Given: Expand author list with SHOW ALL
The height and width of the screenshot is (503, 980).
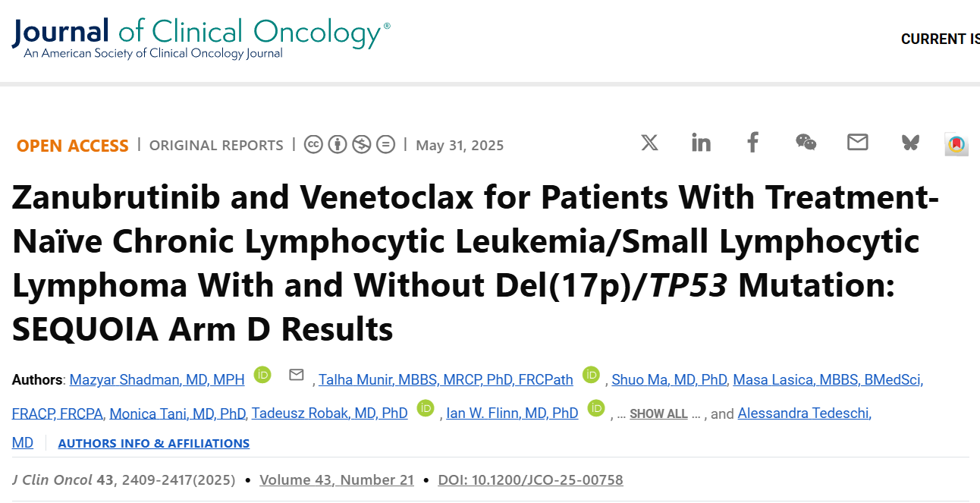Looking at the screenshot, I should (658, 414).
